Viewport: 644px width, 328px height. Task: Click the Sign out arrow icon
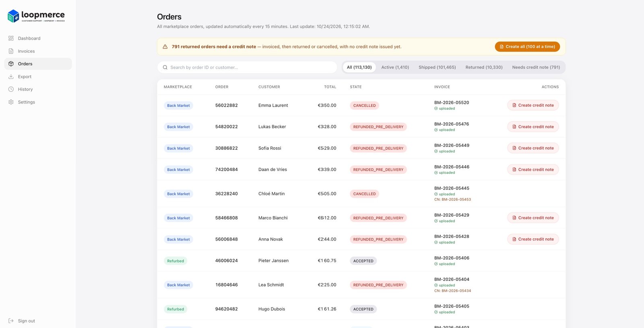coord(11,321)
